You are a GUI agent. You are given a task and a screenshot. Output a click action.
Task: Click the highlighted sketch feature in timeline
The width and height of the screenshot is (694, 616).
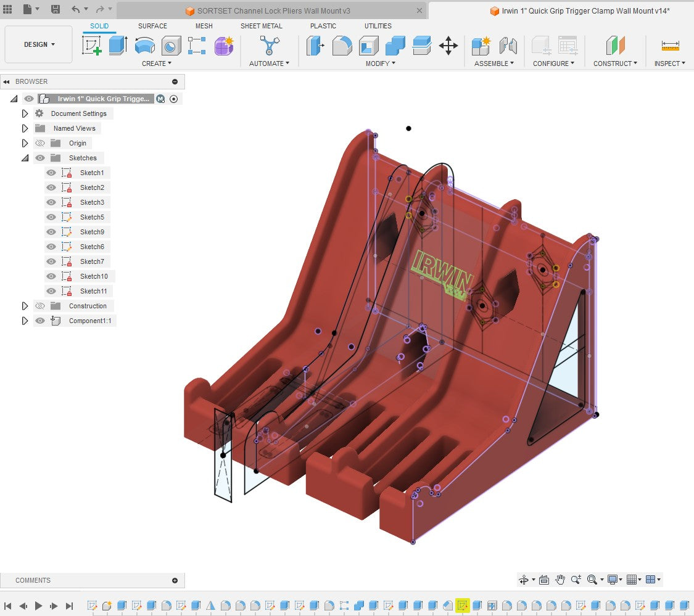(x=462, y=606)
